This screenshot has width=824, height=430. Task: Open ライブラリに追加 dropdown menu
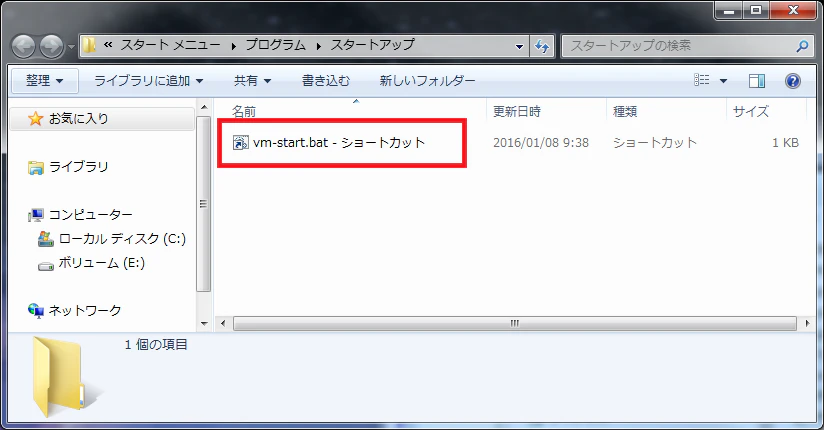(x=149, y=80)
